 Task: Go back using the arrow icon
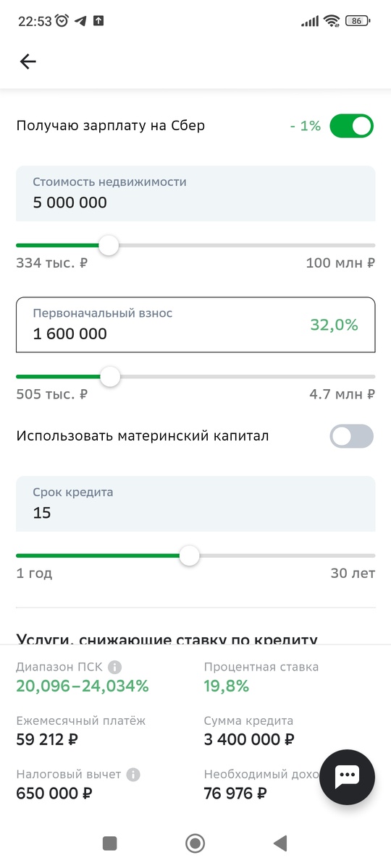click(x=28, y=61)
